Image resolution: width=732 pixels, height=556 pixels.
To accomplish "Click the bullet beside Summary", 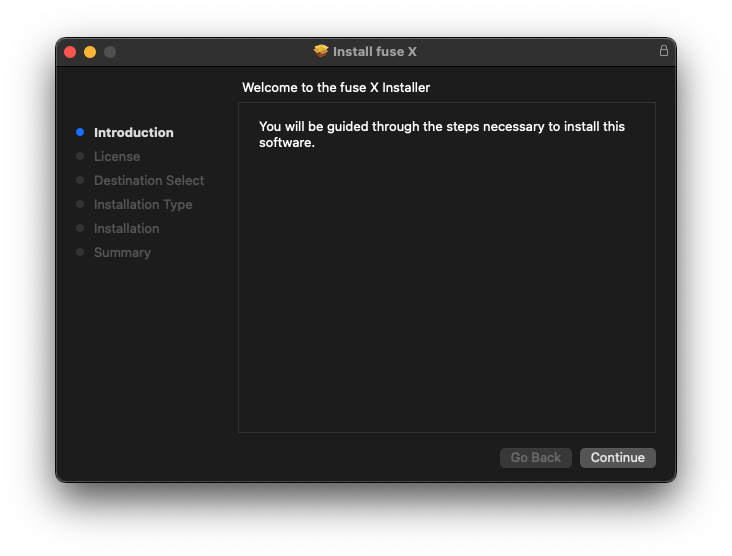I will pyautogui.click(x=80, y=252).
